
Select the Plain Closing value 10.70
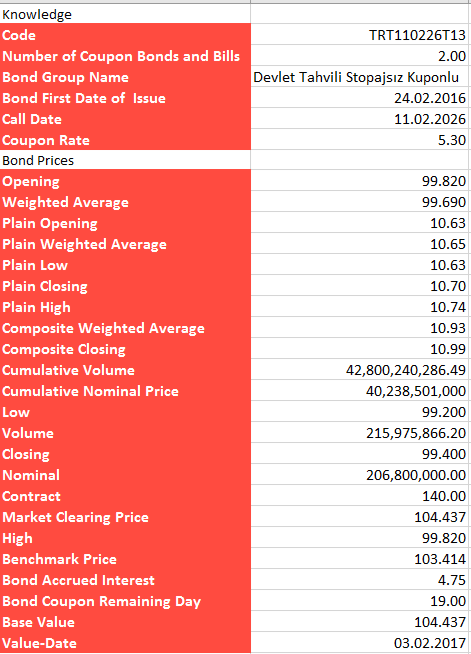click(x=360, y=286)
